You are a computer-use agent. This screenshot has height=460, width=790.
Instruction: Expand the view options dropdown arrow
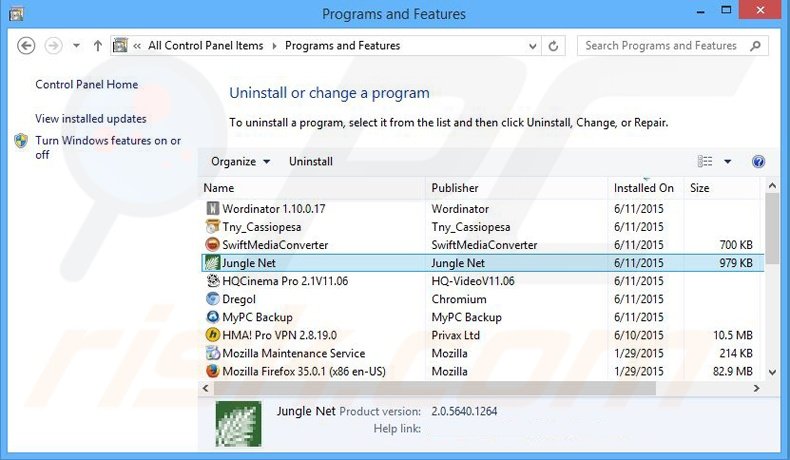pyautogui.click(x=728, y=162)
